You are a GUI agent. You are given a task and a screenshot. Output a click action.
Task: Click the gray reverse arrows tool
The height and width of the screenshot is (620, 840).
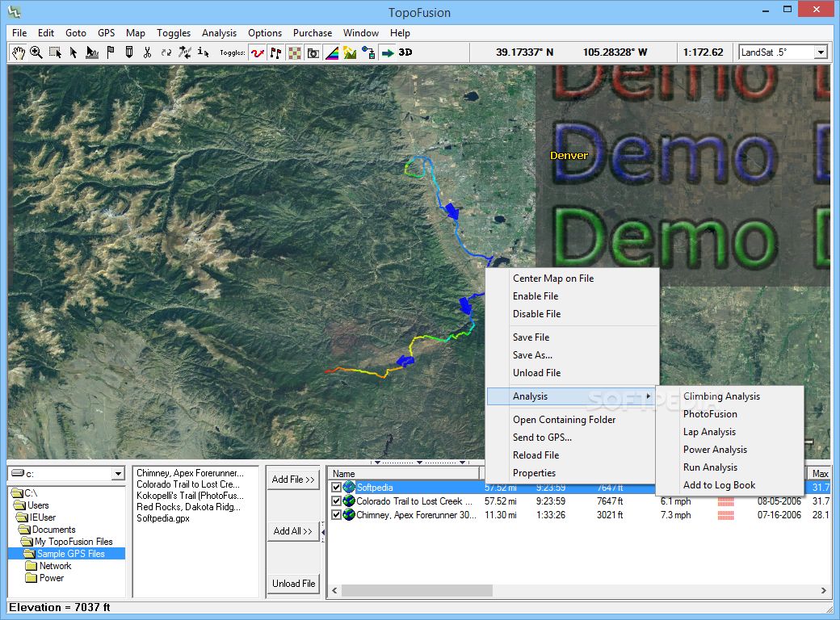point(166,52)
